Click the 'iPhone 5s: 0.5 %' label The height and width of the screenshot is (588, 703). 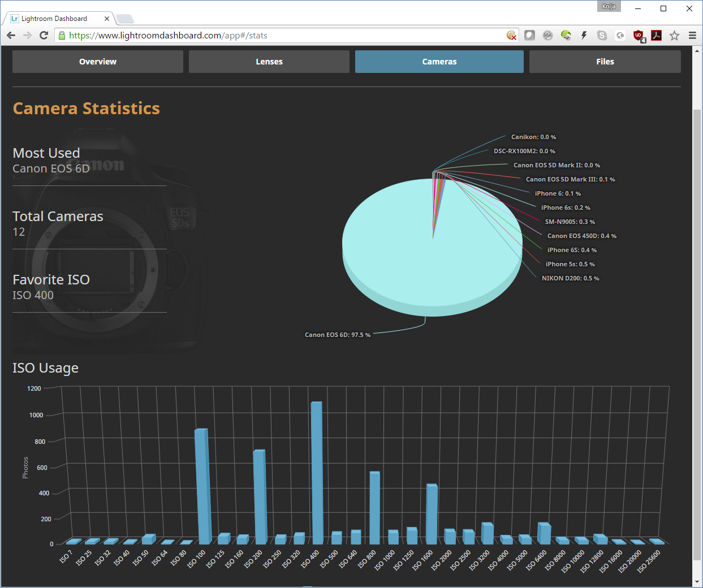point(570,264)
